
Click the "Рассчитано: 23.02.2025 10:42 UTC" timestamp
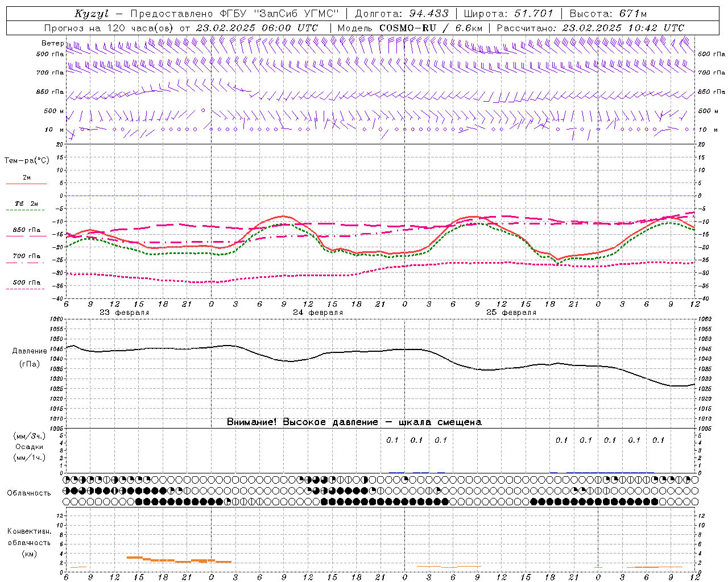(590, 28)
